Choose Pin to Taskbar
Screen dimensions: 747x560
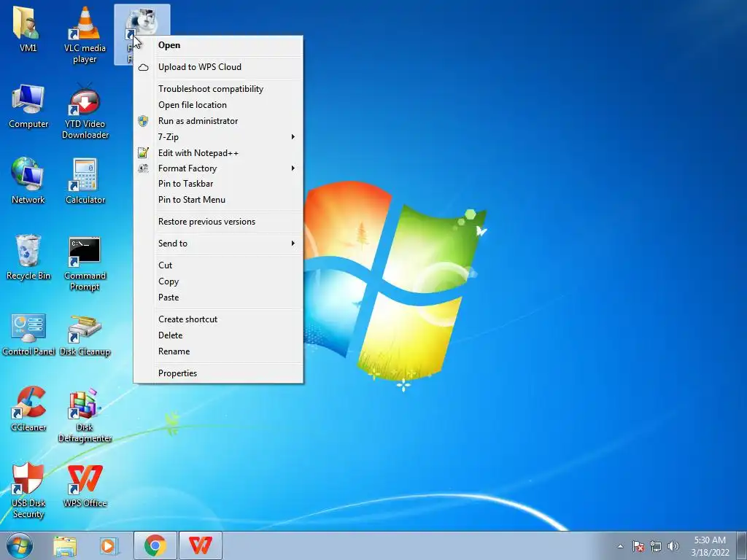(218, 184)
